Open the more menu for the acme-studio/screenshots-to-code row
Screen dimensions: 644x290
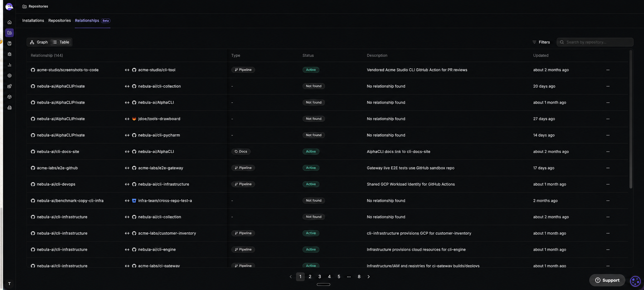[x=608, y=70]
